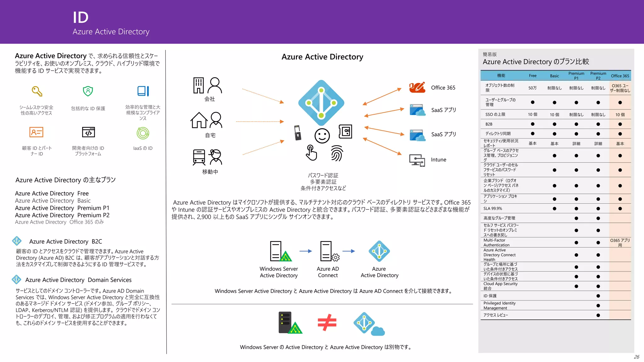This screenshot has height=362, width=644.
Task: Click the Azure AD Connect label text
Action: pyautogui.click(x=328, y=272)
